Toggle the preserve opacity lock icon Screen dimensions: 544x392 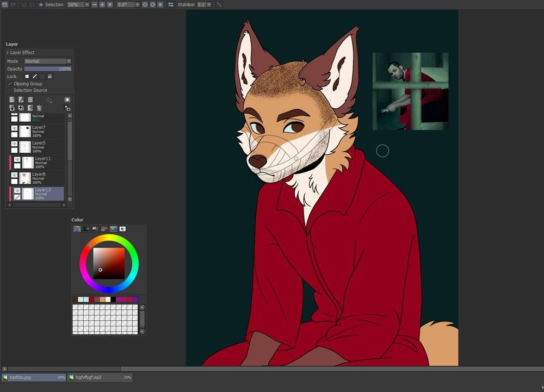tap(27, 76)
